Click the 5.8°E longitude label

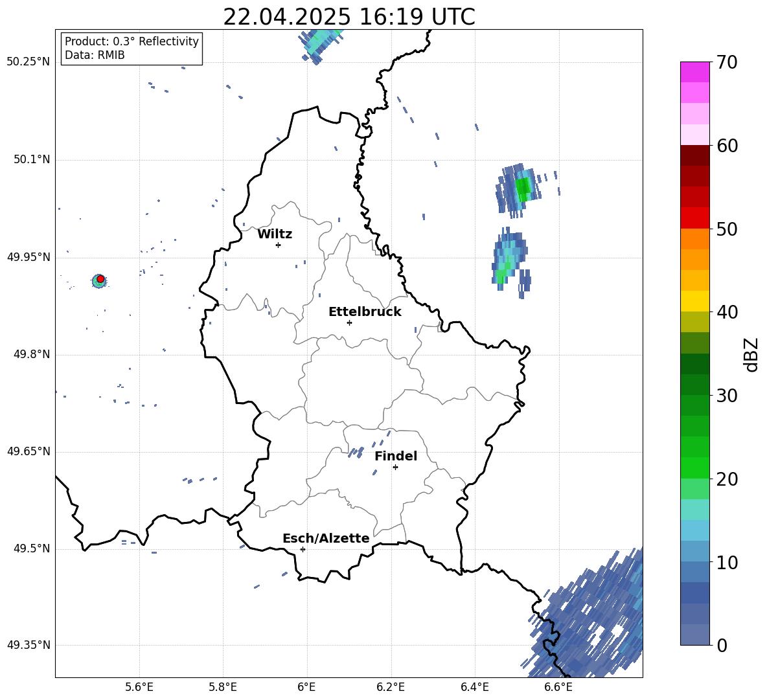[x=223, y=687]
